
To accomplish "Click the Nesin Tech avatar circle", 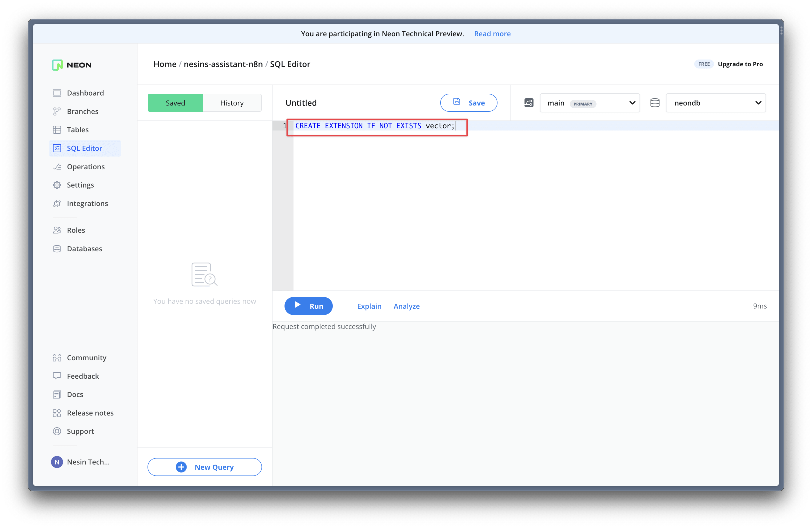I will coord(57,462).
